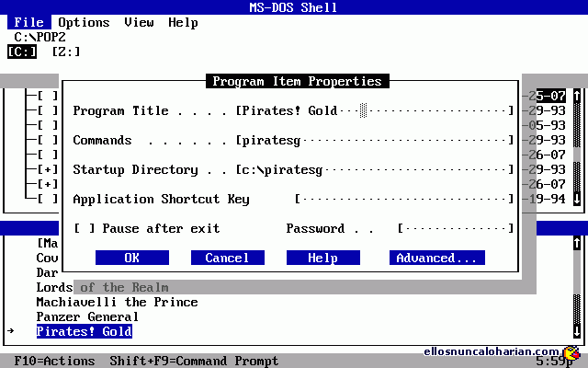Open the Help menu
Screen dimensions: 588x368
tap(183, 22)
